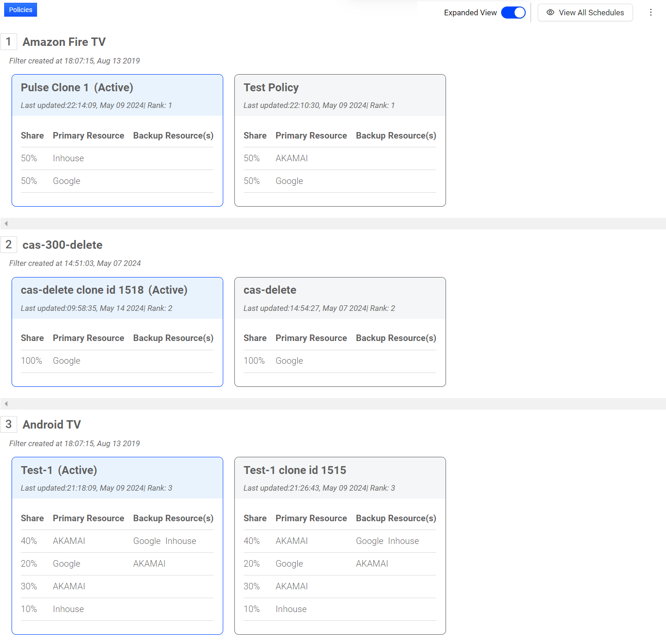Click the left scroll arrow under cas-300-delete
The image size is (666, 644).
pyautogui.click(x=6, y=404)
